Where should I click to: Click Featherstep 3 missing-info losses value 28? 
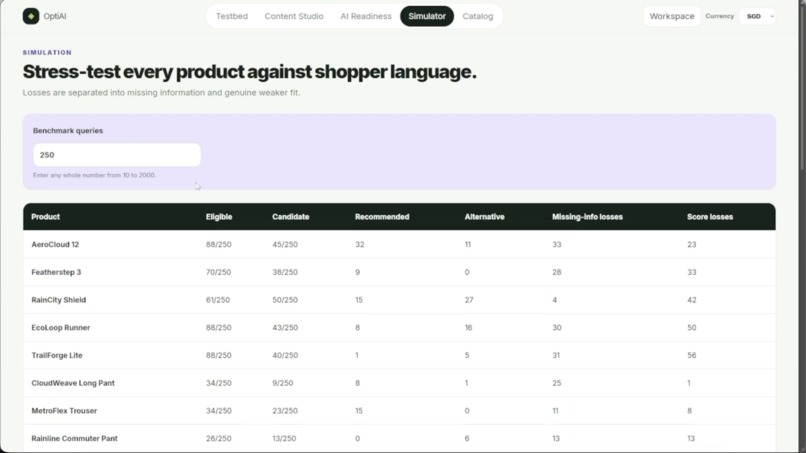coord(557,272)
